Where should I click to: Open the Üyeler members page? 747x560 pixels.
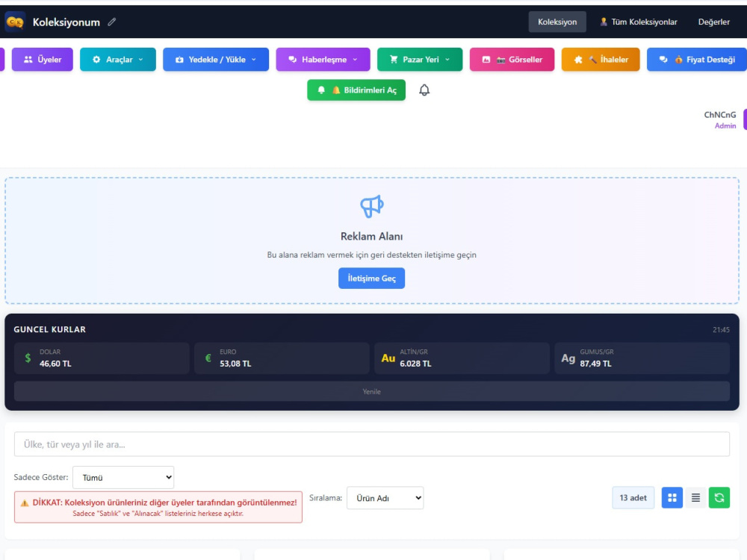(43, 60)
